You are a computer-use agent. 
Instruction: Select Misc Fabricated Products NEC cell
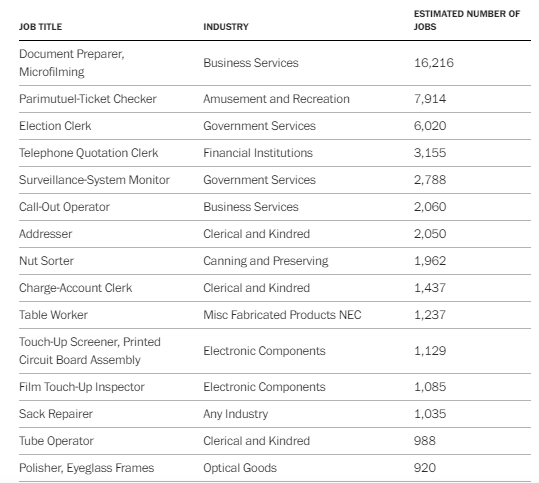point(282,315)
